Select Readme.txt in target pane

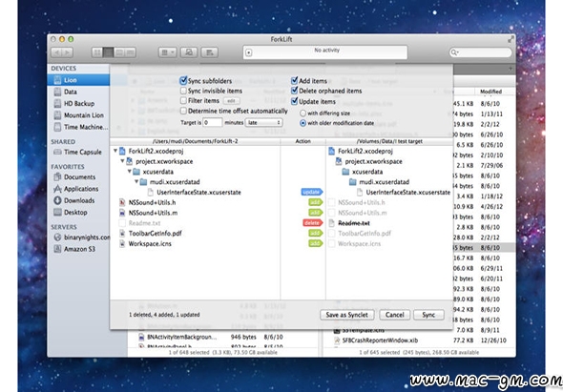354,223
